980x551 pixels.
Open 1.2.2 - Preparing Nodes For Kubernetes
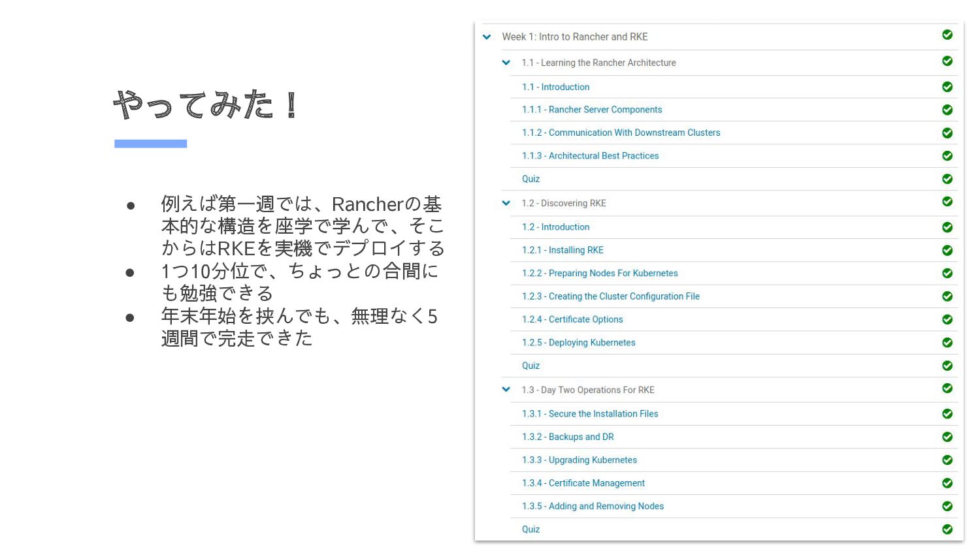tap(600, 274)
